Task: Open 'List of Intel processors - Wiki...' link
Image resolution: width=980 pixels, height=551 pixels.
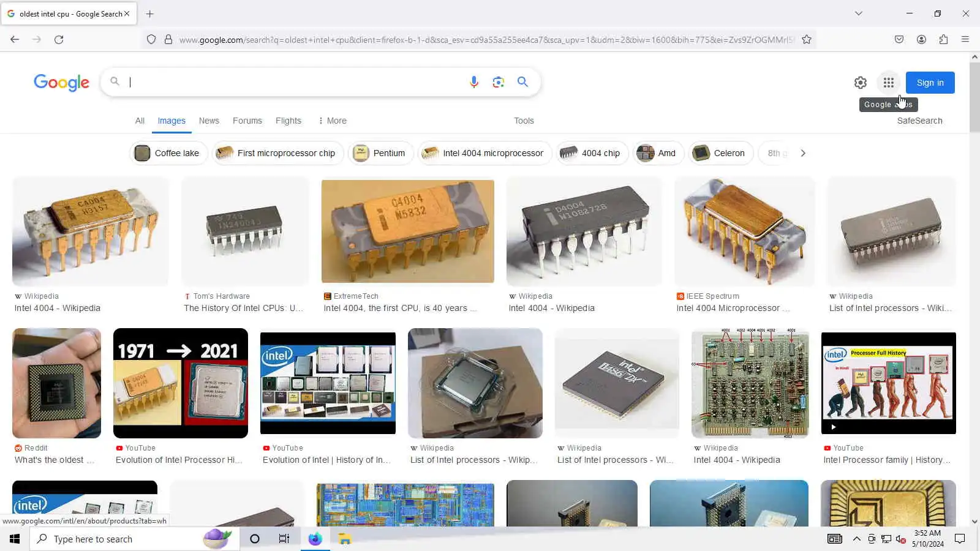Action: click(890, 308)
